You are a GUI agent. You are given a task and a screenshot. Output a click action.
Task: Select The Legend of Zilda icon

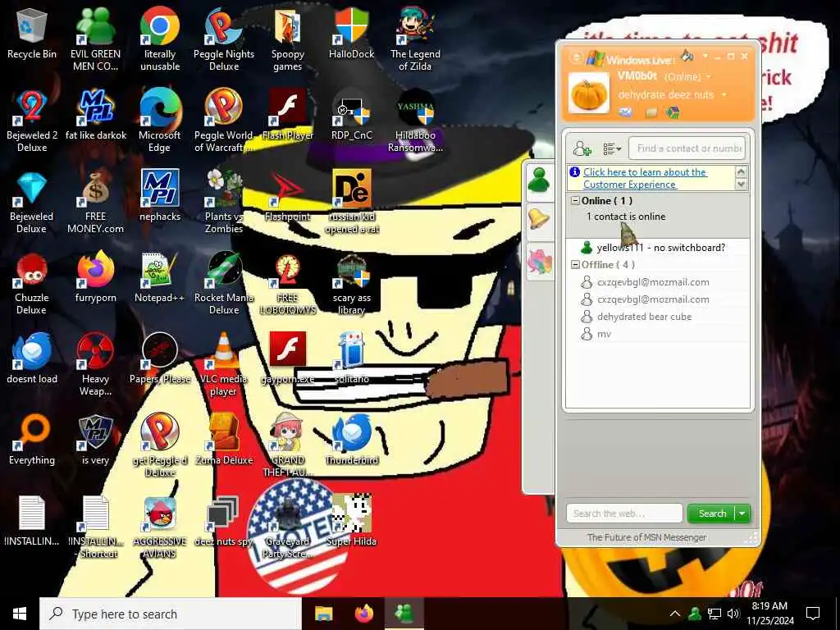(x=415, y=40)
